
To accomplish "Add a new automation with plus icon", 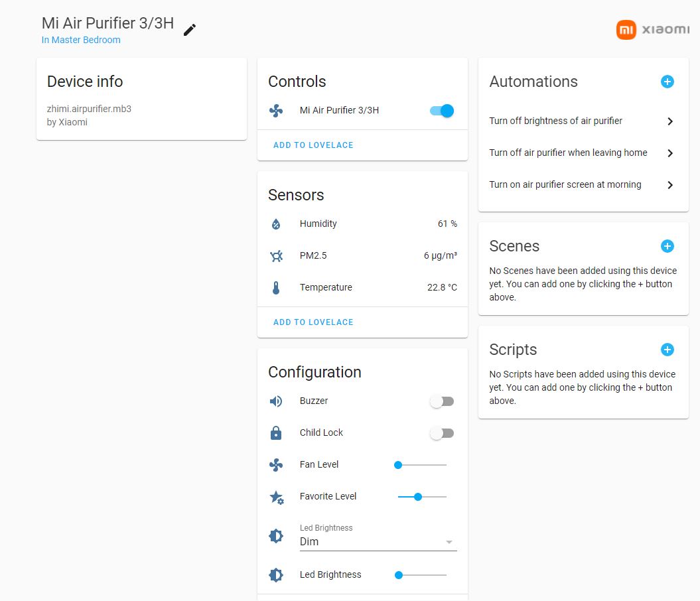I will coord(667,82).
